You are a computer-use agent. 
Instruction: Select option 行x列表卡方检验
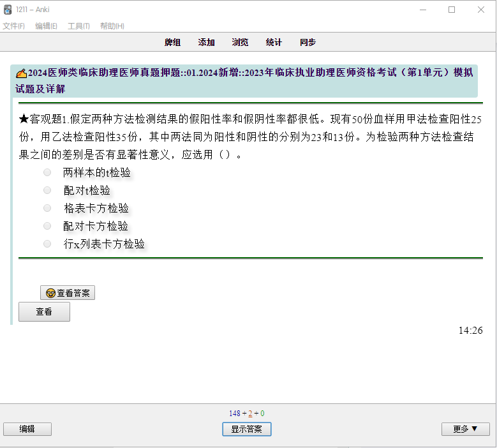pos(47,244)
